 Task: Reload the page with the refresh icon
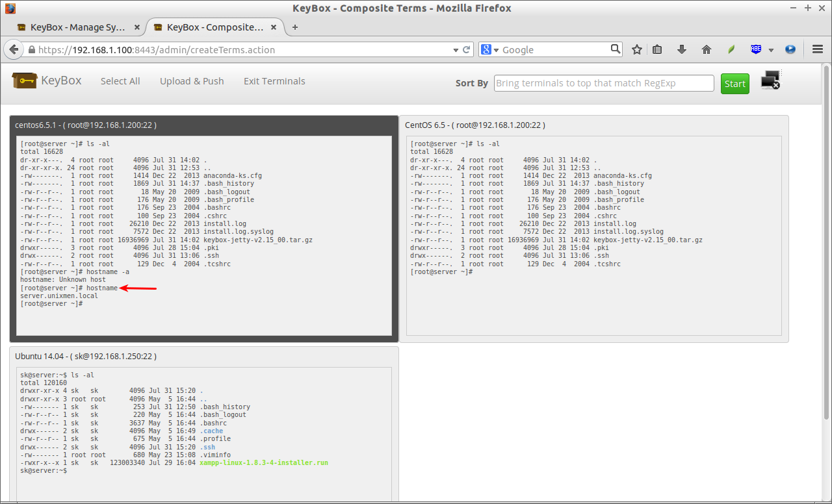(x=466, y=50)
